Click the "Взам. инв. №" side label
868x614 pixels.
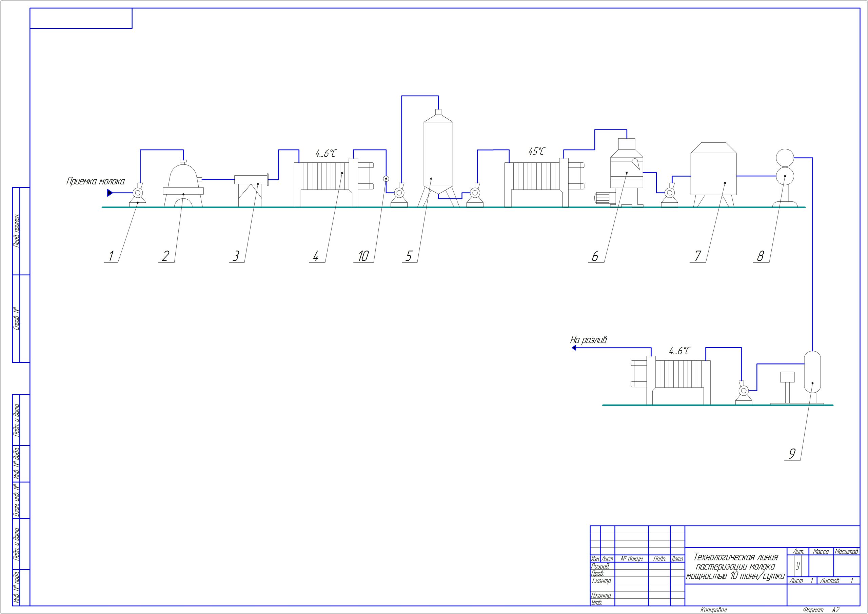tap(16, 500)
